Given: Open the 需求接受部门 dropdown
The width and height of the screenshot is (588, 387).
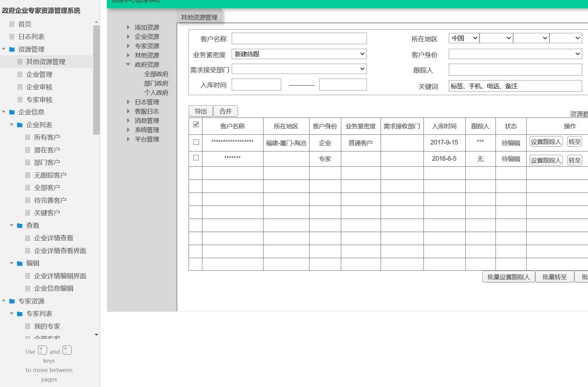Looking at the screenshot, I should click(x=299, y=69).
